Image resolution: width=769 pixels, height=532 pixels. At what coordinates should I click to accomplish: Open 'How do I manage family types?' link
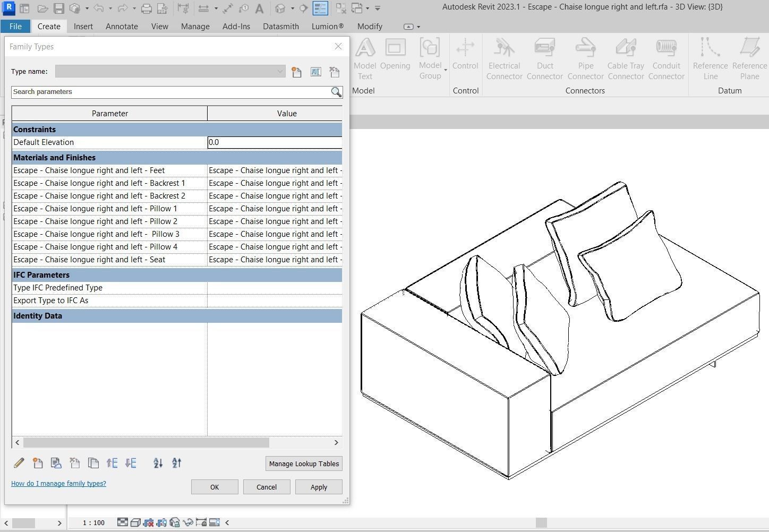click(58, 484)
